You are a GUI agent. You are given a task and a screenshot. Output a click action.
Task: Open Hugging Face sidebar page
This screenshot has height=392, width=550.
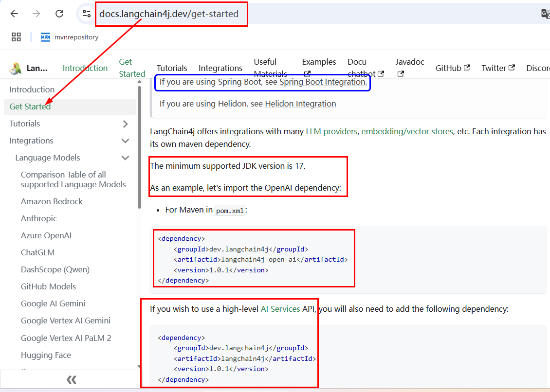(46, 356)
